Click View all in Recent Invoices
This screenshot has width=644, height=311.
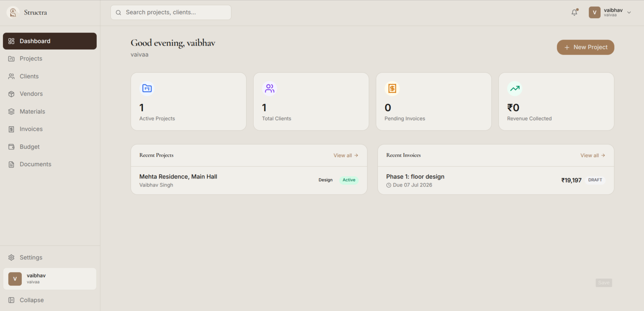click(593, 155)
